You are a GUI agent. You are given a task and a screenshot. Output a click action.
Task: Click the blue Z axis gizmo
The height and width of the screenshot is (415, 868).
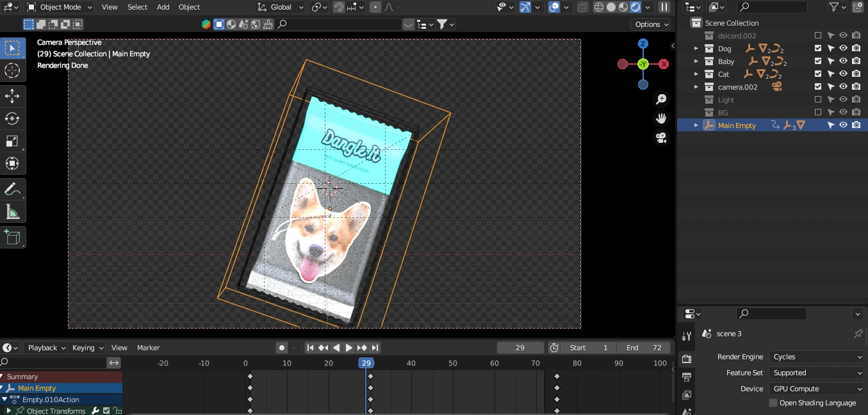coord(643,44)
